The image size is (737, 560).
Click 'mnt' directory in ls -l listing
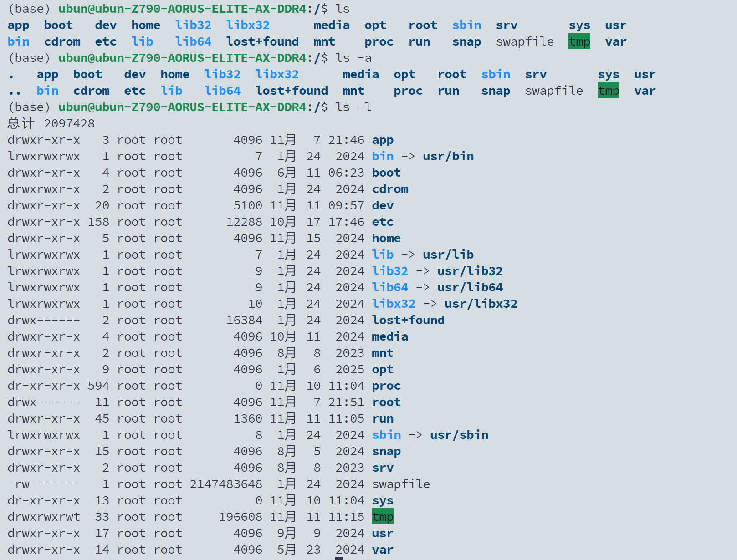coord(383,353)
